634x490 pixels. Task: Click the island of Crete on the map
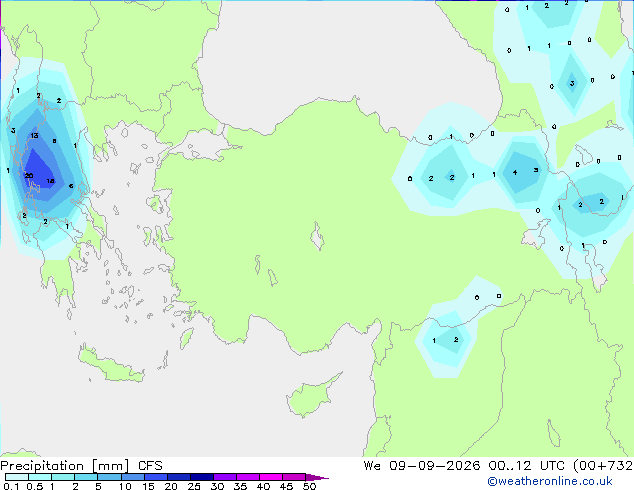(111, 364)
